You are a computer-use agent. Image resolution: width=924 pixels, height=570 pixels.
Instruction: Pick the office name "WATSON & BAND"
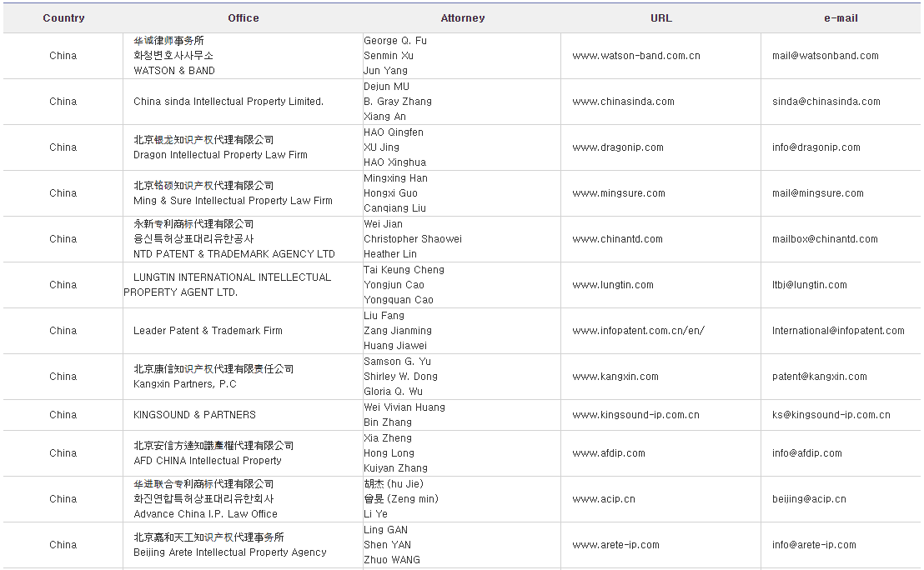pyautogui.click(x=174, y=72)
